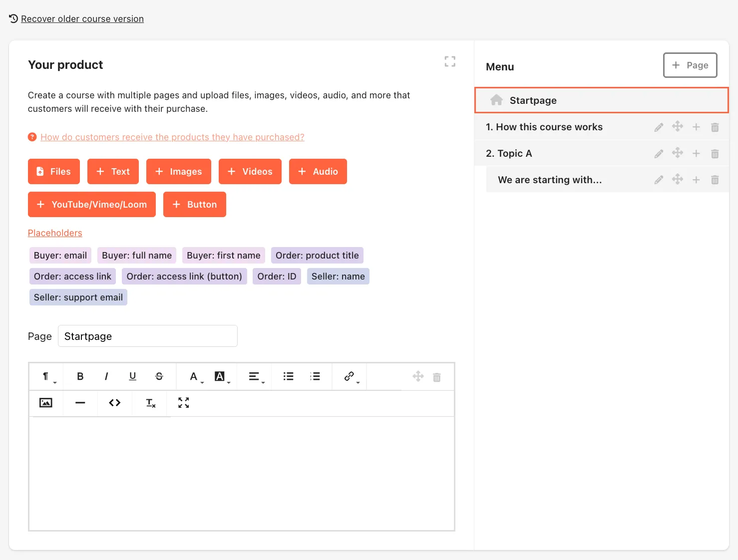738x560 pixels.
Task: Insert an ordered numbered list
Action: click(315, 376)
